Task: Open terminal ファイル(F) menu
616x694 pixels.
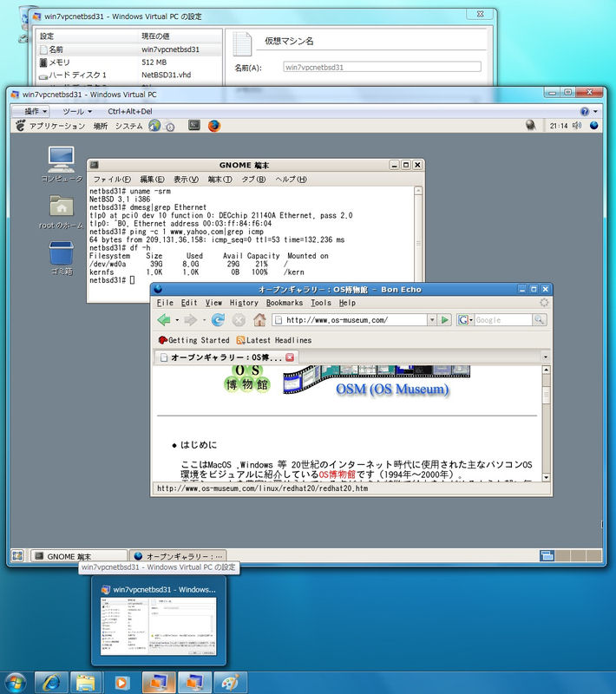Action: coord(112,180)
